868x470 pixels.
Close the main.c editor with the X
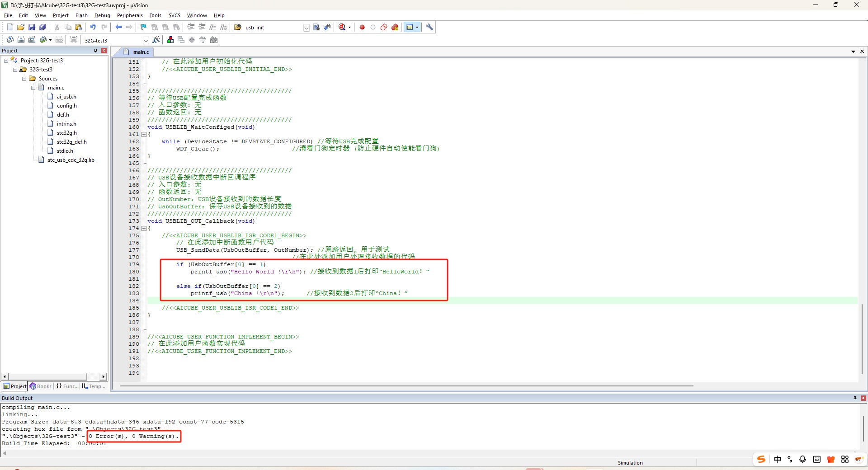tap(862, 52)
